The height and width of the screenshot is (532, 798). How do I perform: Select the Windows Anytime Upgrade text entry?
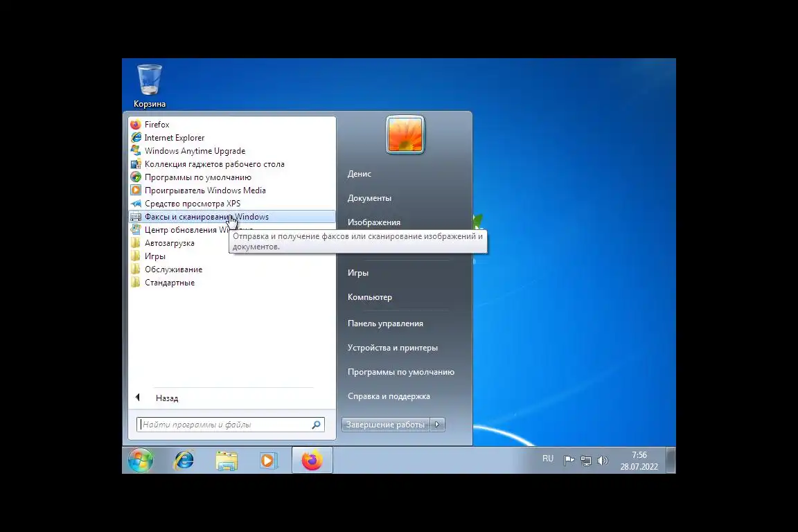pos(195,151)
